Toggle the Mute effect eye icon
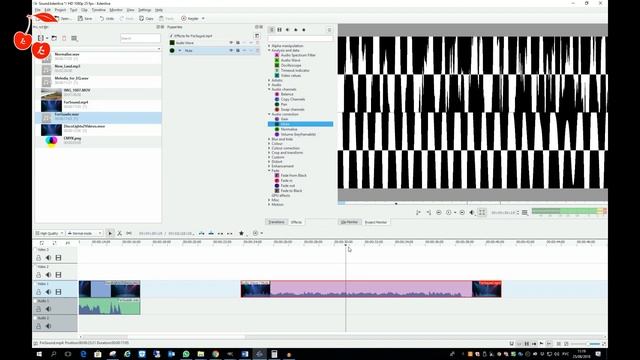Image resolution: width=640 pixels, height=360 pixels. tap(231, 51)
